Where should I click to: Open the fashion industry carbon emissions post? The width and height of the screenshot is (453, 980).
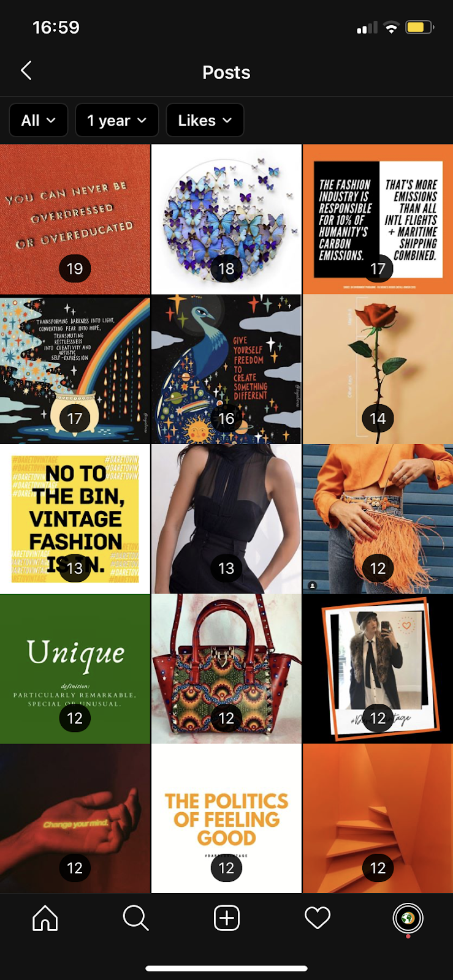[378, 219]
